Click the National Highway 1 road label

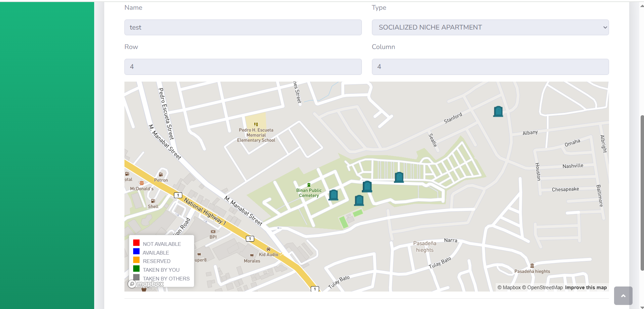tap(205, 211)
